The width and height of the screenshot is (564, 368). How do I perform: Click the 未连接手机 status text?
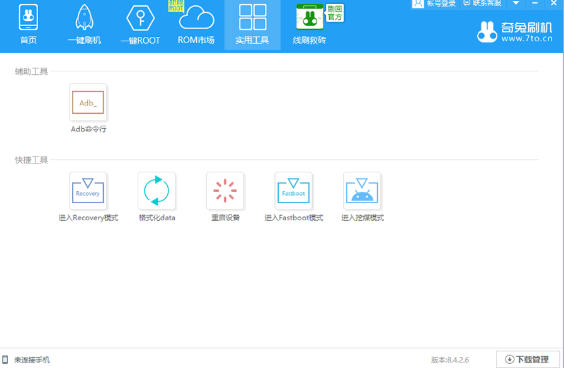tap(32, 359)
